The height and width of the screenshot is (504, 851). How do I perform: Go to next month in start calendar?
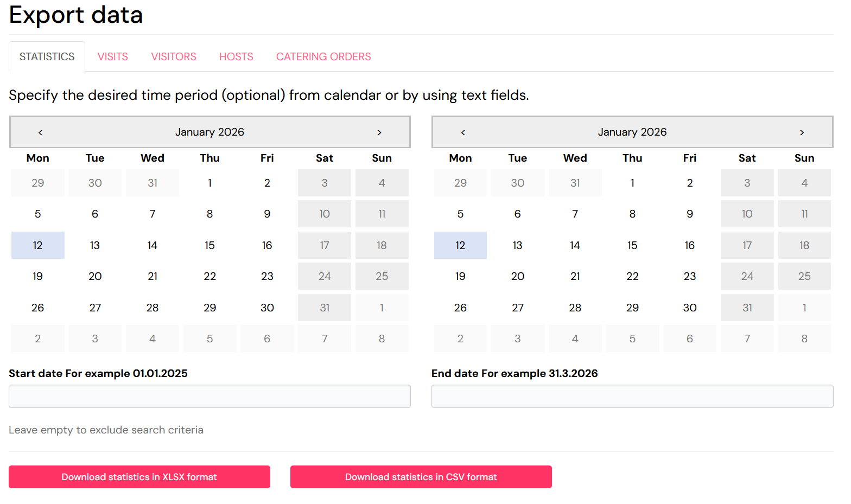(x=379, y=132)
